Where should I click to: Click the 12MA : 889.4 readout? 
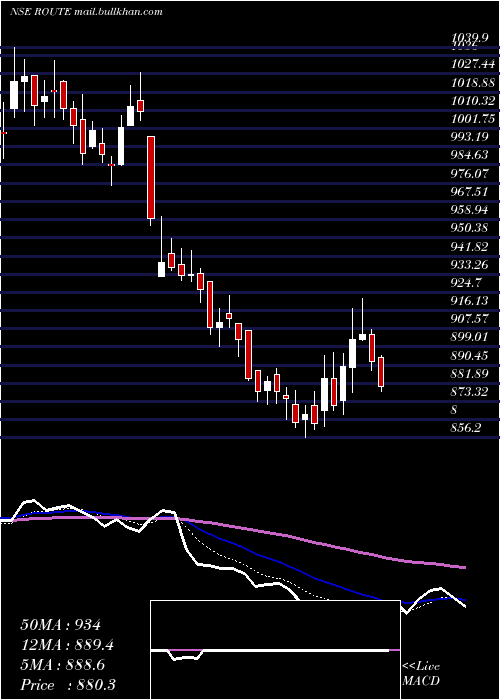click(x=67, y=645)
